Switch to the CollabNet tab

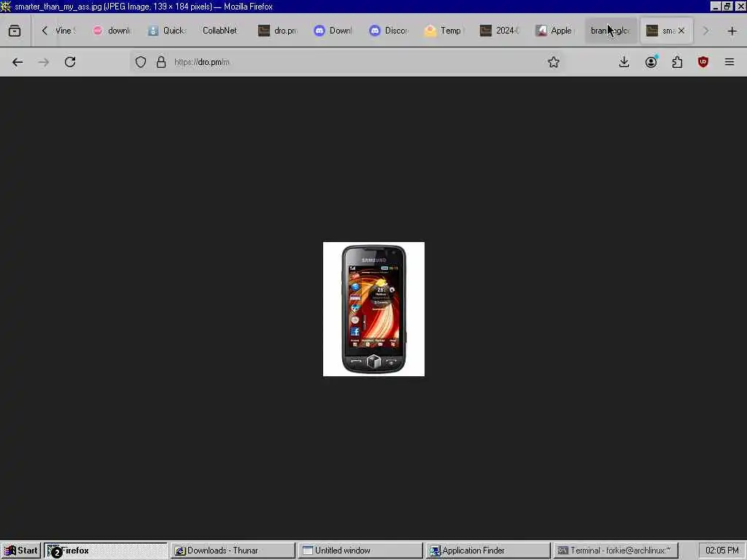[220, 31]
